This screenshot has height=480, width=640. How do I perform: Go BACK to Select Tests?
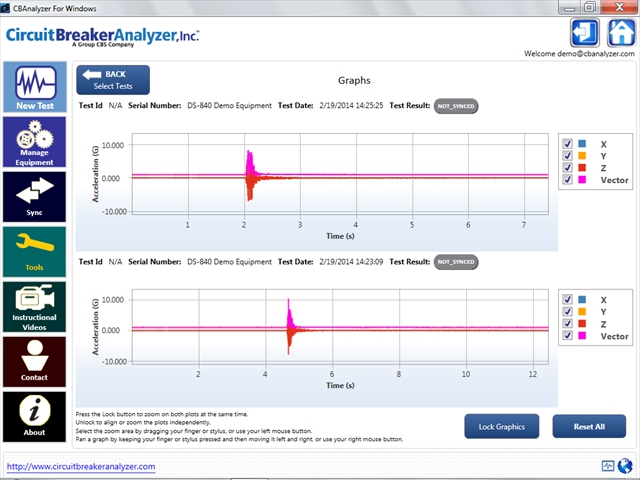point(113,80)
